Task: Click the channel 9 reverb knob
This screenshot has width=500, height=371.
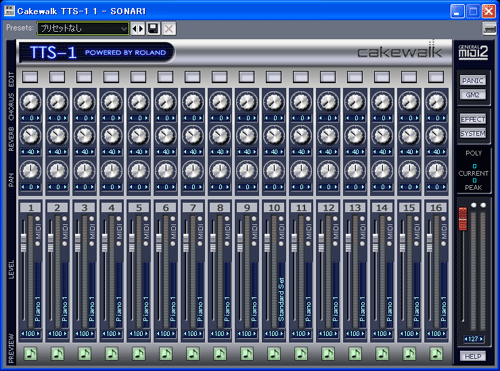Action: click(x=247, y=136)
